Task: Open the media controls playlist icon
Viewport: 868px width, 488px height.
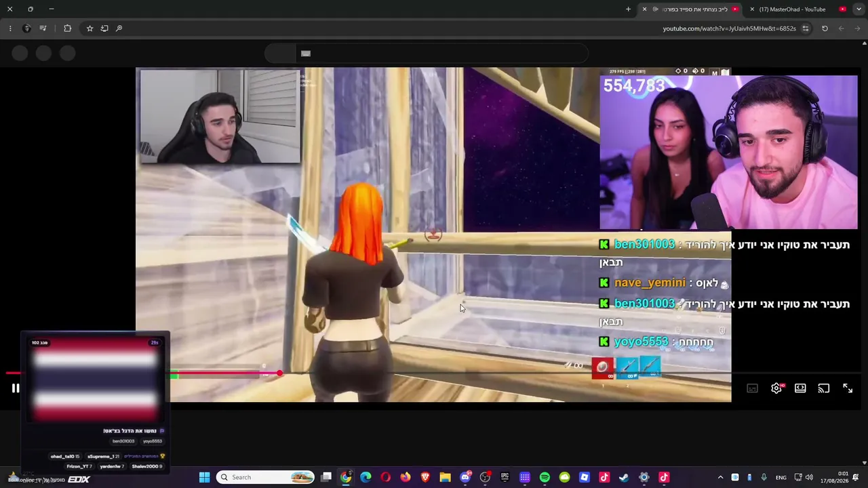Action: click(43, 28)
